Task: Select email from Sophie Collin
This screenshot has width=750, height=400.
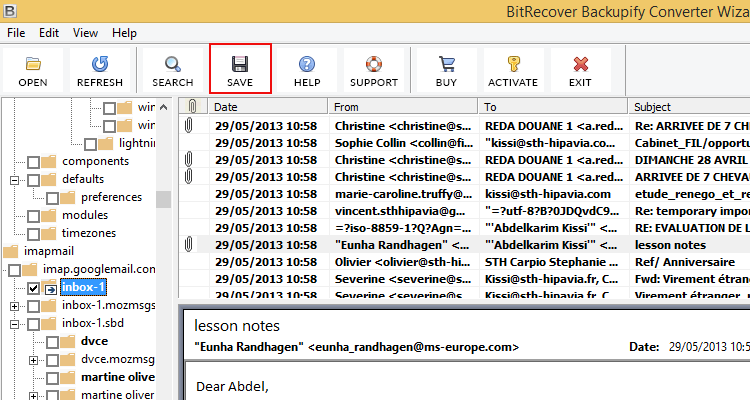Action: (x=464, y=143)
